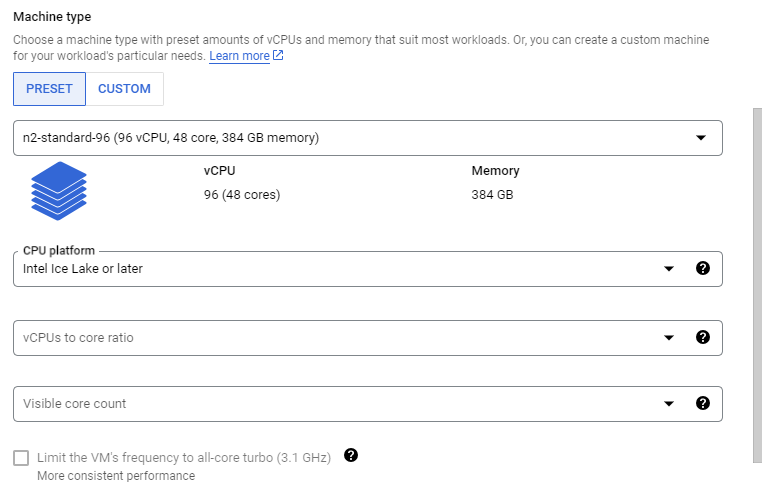781x498 pixels.
Task: Enable Limit the VM's frequency checkbox
Action: 21,458
